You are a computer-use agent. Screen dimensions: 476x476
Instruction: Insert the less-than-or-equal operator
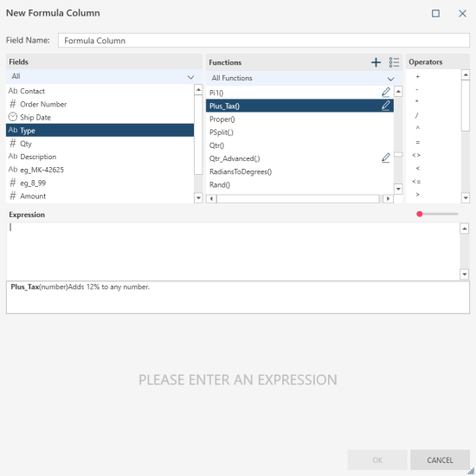pos(416,182)
